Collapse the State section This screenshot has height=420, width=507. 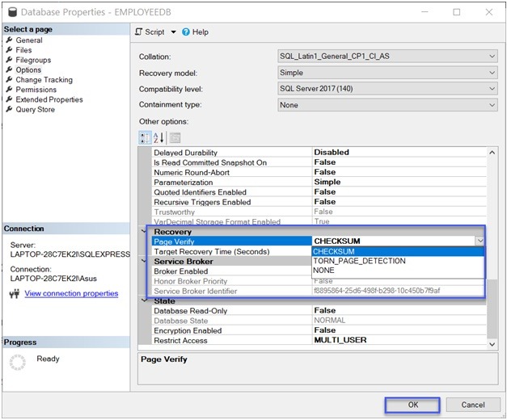tap(144, 300)
